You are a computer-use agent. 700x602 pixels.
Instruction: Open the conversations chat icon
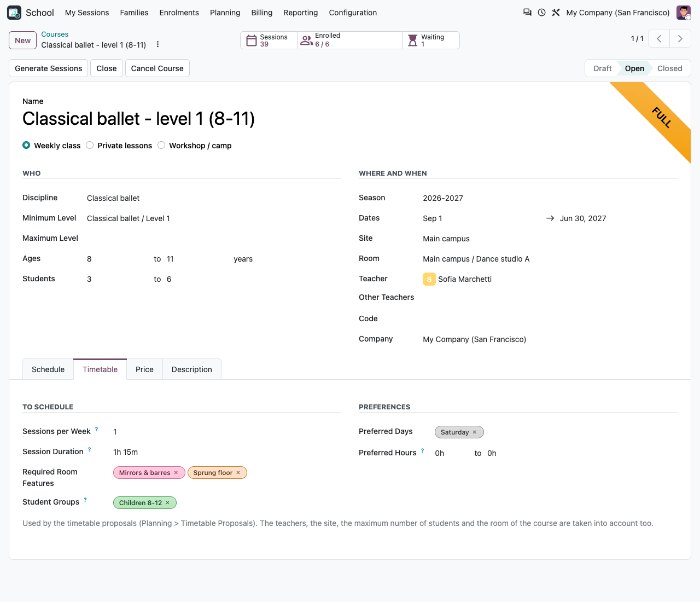tap(527, 12)
